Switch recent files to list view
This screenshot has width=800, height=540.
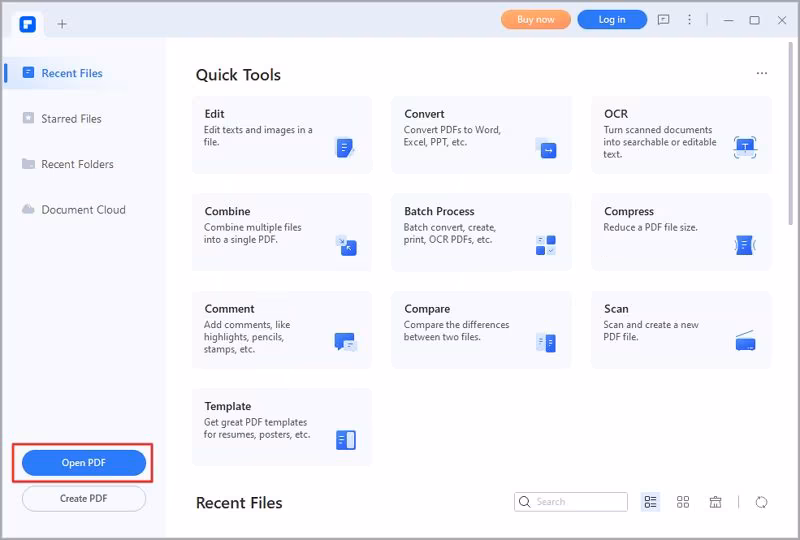pyautogui.click(x=651, y=502)
